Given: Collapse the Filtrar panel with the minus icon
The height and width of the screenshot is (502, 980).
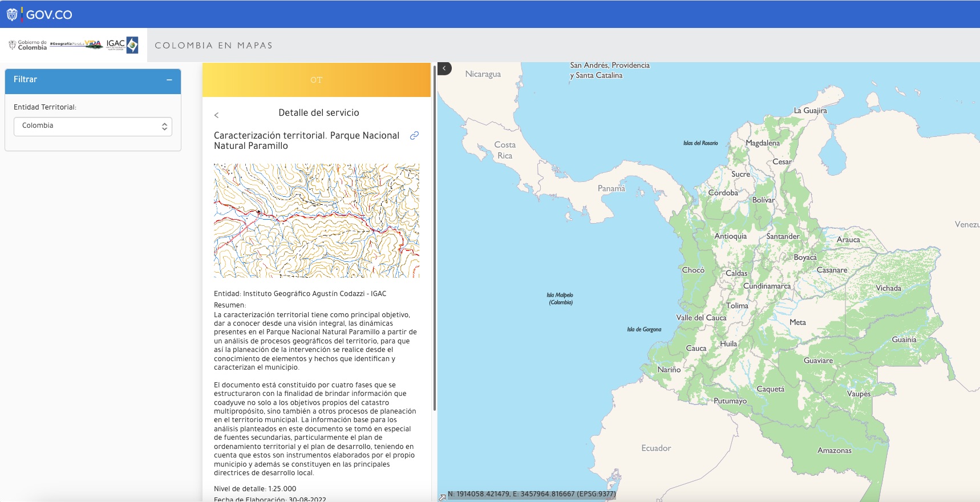Looking at the screenshot, I should tap(169, 80).
